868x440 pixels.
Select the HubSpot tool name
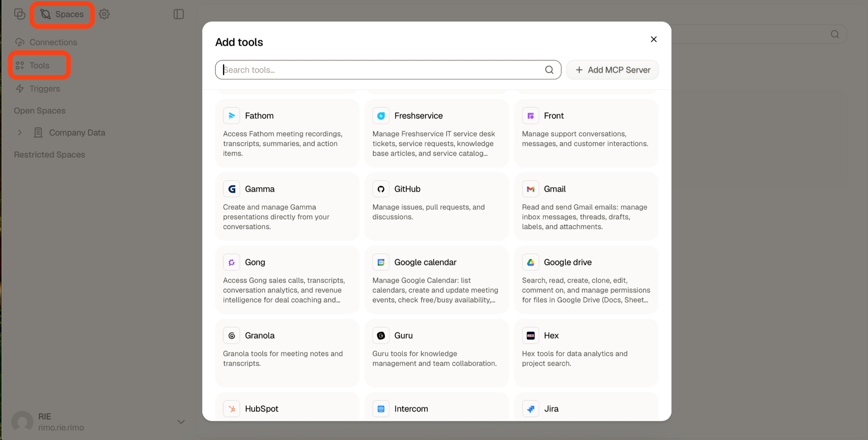(262, 409)
